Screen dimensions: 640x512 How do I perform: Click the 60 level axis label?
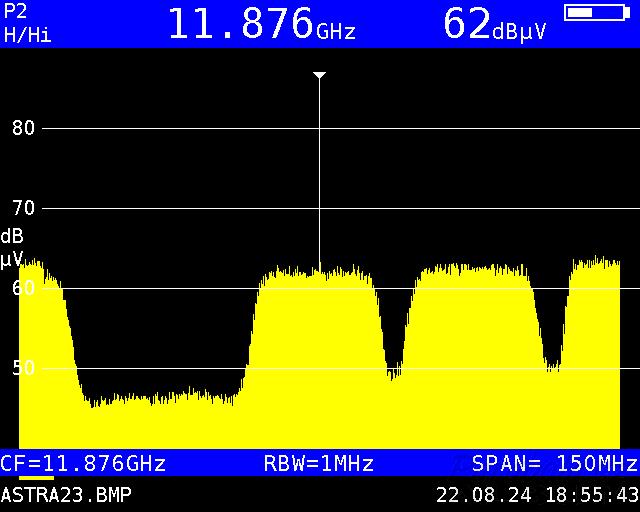(x=23, y=288)
